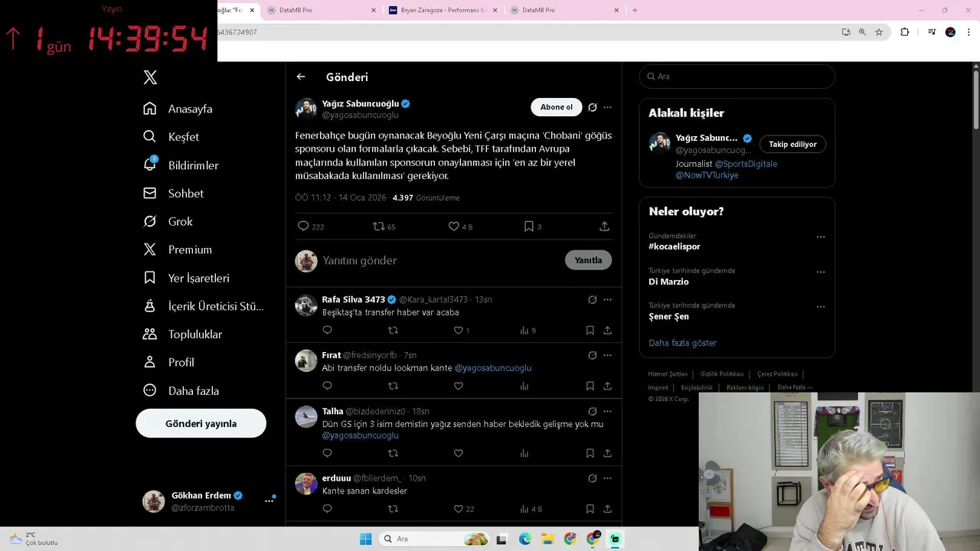Click Yanıtla reply button
Image resolution: width=980 pixels, height=551 pixels.
point(588,260)
